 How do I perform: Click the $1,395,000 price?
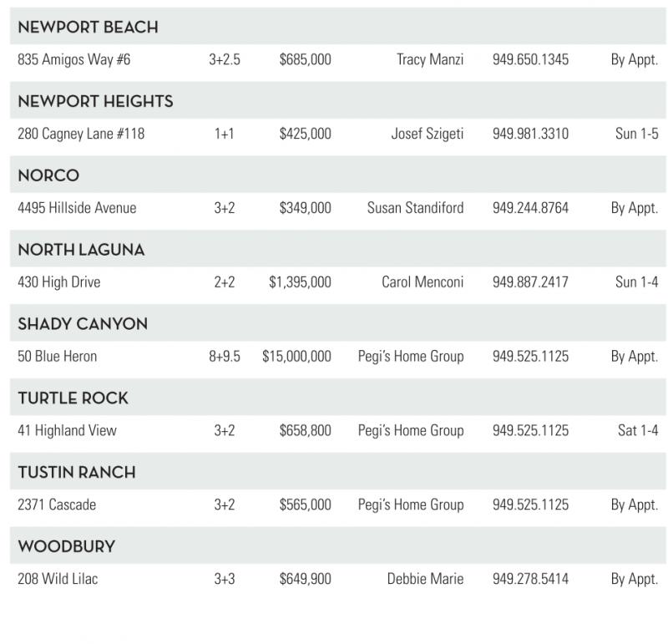(300, 282)
